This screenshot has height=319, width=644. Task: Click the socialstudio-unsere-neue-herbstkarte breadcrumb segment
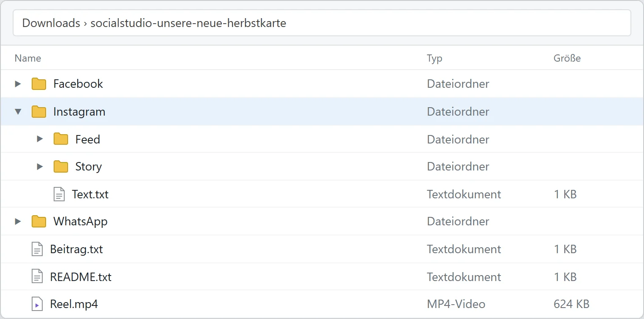pos(188,23)
